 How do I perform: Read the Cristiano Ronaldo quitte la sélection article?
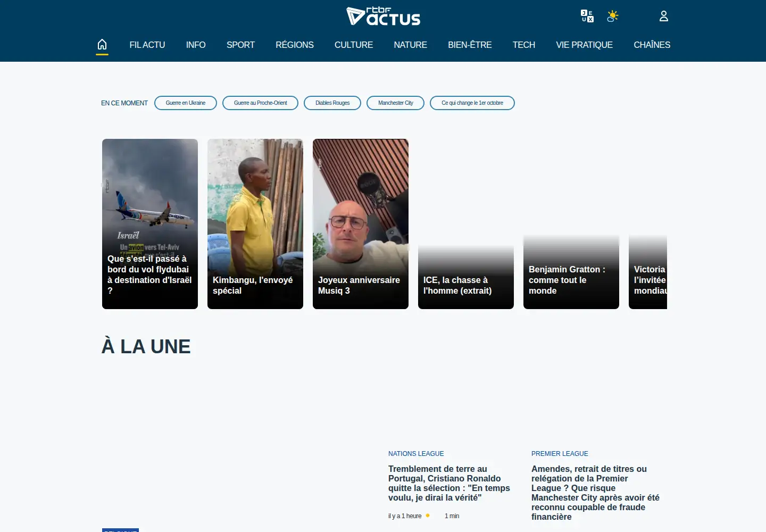(449, 483)
